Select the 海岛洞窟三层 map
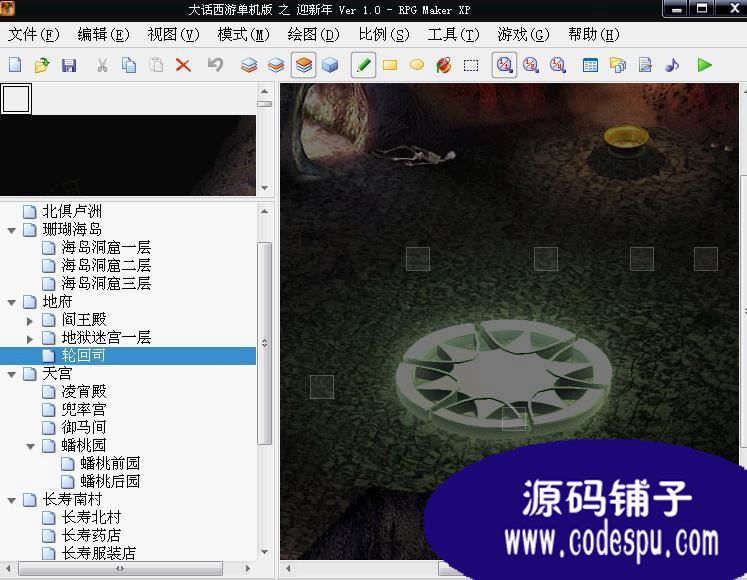The height and width of the screenshot is (580, 747). (x=106, y=283)
